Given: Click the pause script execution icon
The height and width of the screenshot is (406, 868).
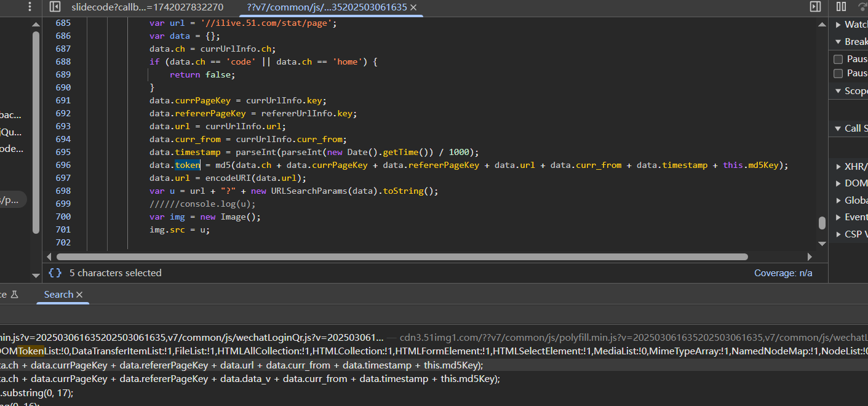Looking at the screenshot, I should point(841,7).
